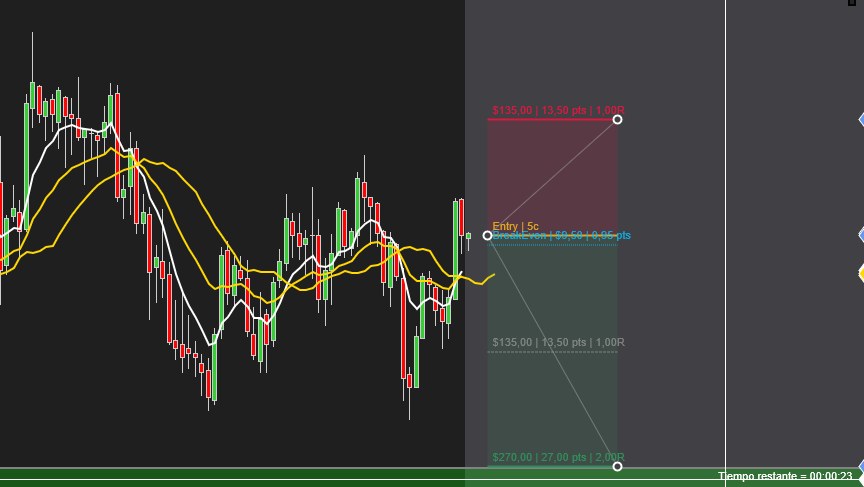Click the red '$135,00 | 13,50 pts | 1,00R' stop label
864x487 pixels.
click(x=558, y=110)
